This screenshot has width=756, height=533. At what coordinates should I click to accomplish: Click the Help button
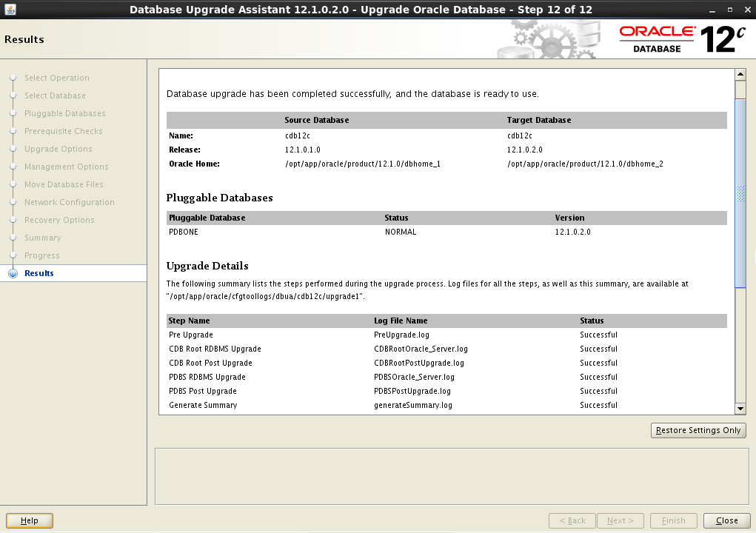tap(30, 520)
